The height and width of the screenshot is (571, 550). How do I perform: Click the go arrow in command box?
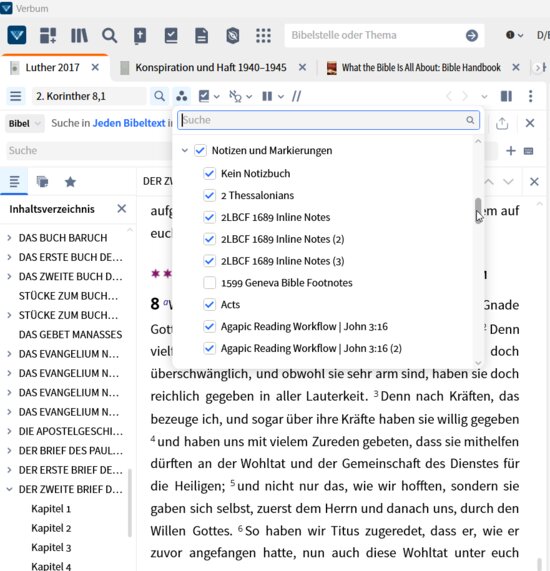(472, 35)
